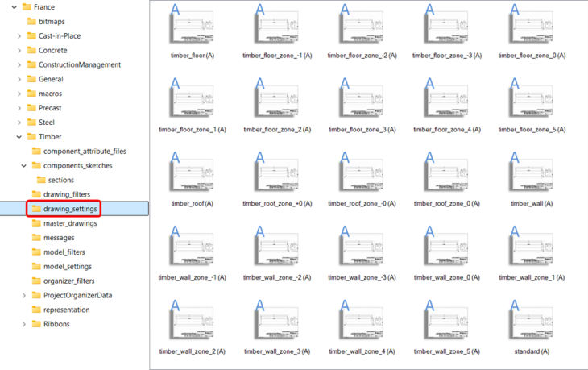The width and height of the screenshot is (588, 370).
Task: Open the representation folder
Action: [60, 310]
